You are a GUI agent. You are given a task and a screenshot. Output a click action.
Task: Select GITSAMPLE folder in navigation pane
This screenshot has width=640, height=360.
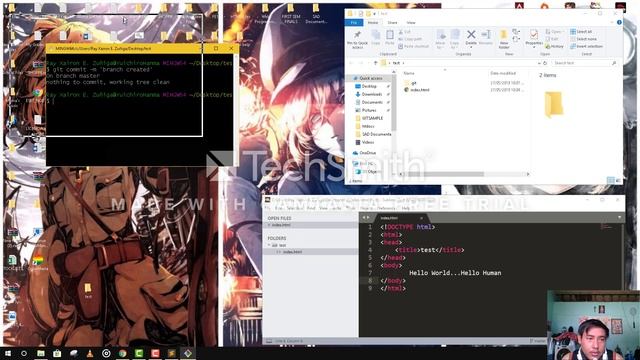372,118
